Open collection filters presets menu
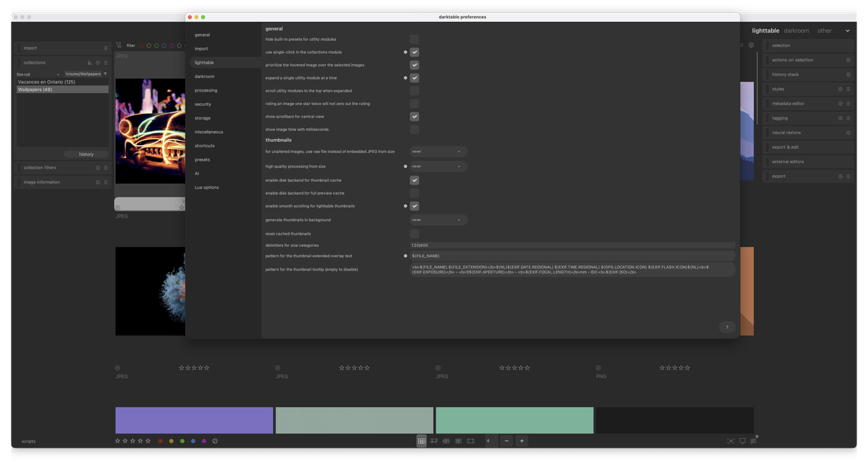Viewport: 868px width, 462px height. 106,168
